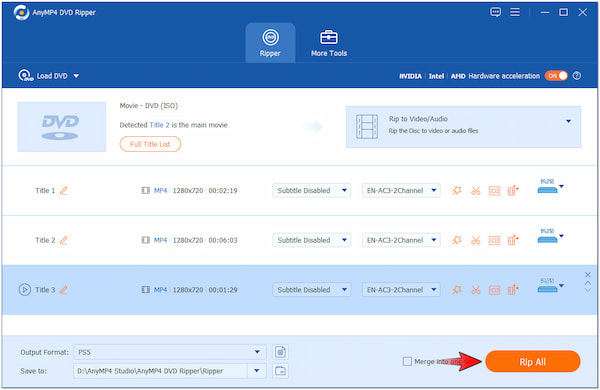The width and height of the screenshot is (600, 390).
Task: Enable Merge into one checkbox
Action: point(407,361)
